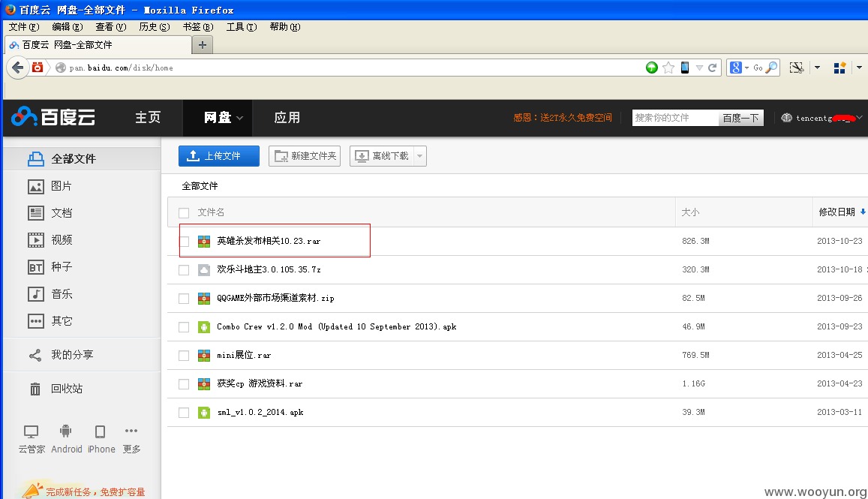Image resolution: width=868 pixels, height=499 pixels.
Task: Check the box for QQGAME外部市场渠道素材.zip
Action: pos(184,299)
